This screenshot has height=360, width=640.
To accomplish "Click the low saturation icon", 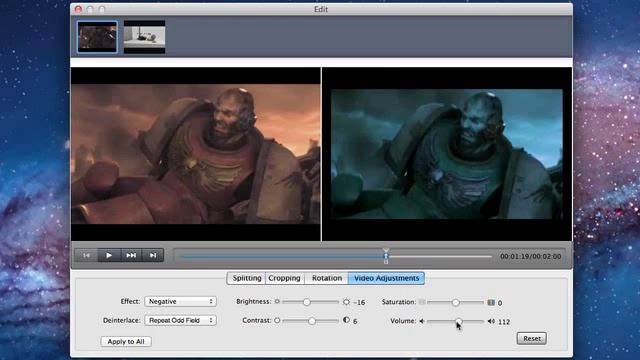I will click(422, 302).
